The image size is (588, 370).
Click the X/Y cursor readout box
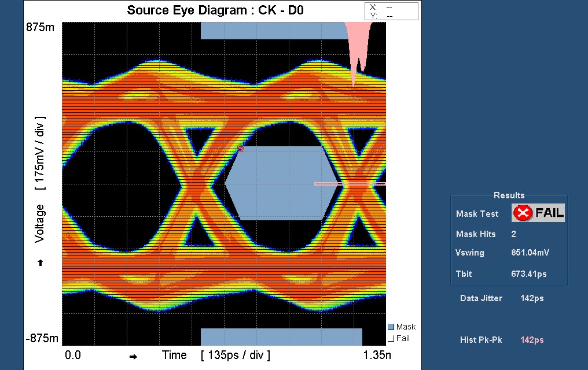391,11
